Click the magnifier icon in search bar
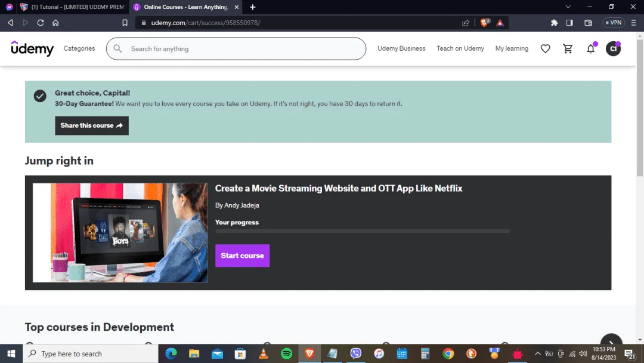The image size is (644, 363). [117, 48]
